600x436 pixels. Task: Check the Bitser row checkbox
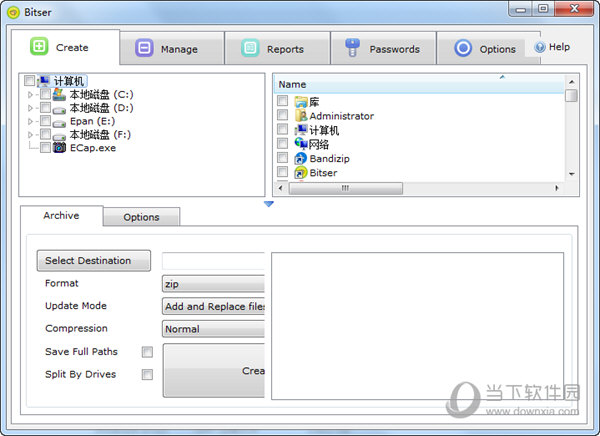(282, 171)
